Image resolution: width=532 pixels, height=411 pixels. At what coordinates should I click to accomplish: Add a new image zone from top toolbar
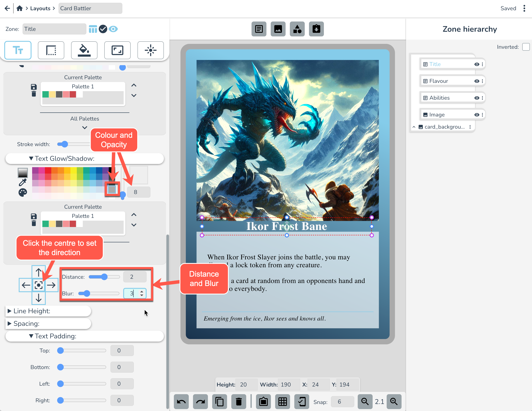278,29
